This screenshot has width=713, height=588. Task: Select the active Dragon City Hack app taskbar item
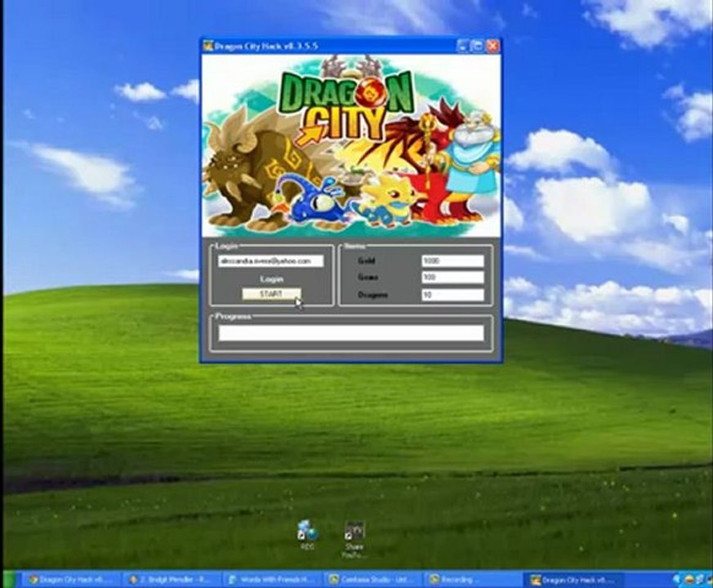pos(574,580)
